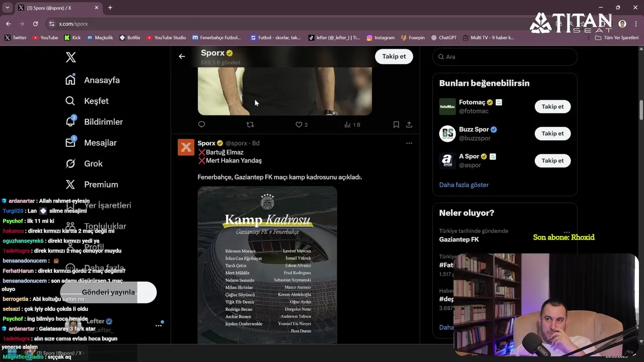Follow Sporx with Takip et button

[394, 56]
